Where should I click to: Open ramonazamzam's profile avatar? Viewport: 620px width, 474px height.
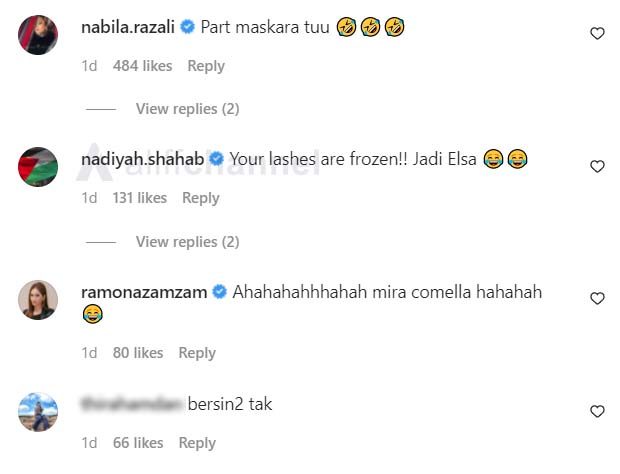coord(38,300)
